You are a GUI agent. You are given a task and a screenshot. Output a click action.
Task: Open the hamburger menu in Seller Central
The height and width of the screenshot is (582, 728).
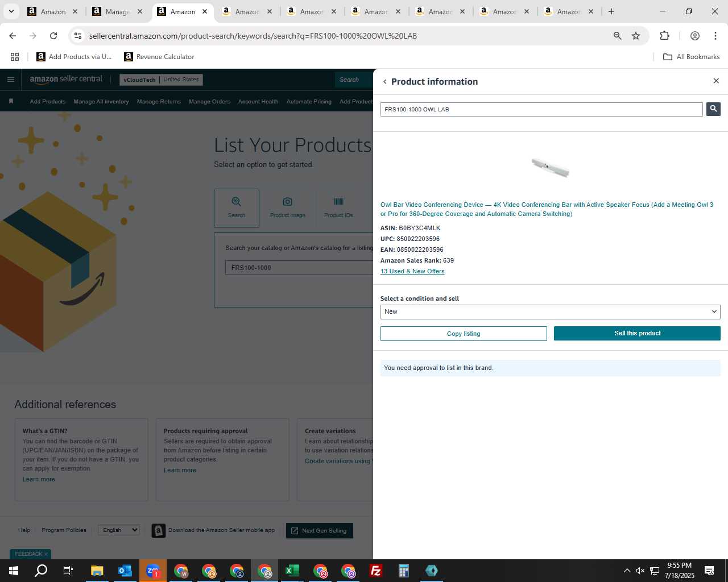[x=11, y=80]
